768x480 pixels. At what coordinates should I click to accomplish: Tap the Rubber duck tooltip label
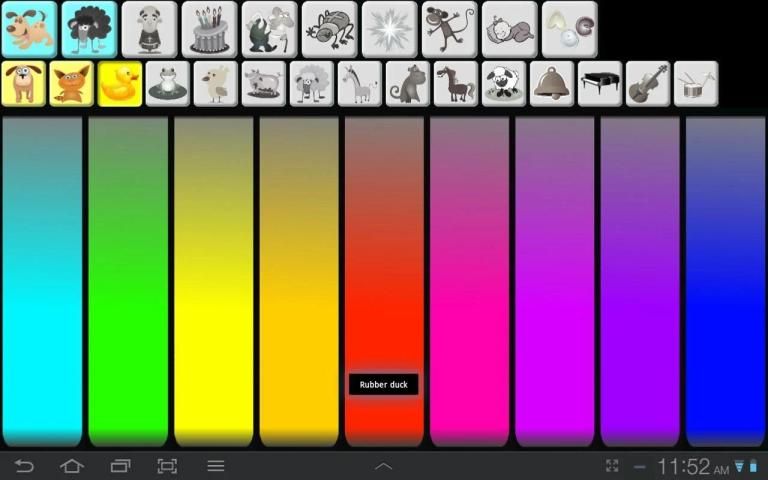[384, 384]
